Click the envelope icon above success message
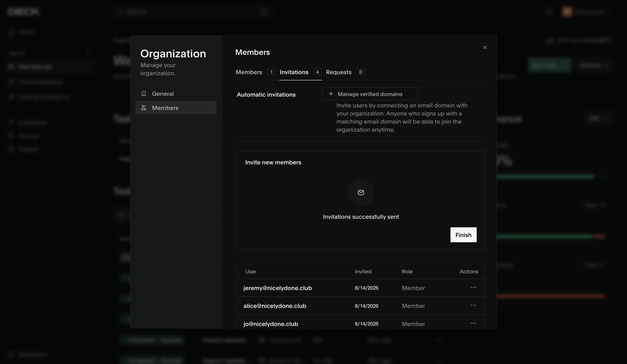Viewport: 627px width, 364px height. (361, 193)
